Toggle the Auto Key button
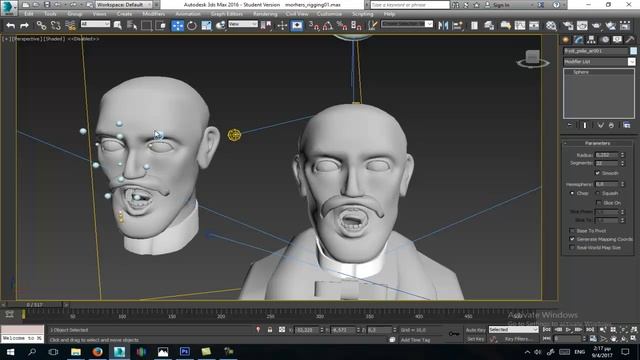This screenshot has height=360, width=640. tap(476, 330)
